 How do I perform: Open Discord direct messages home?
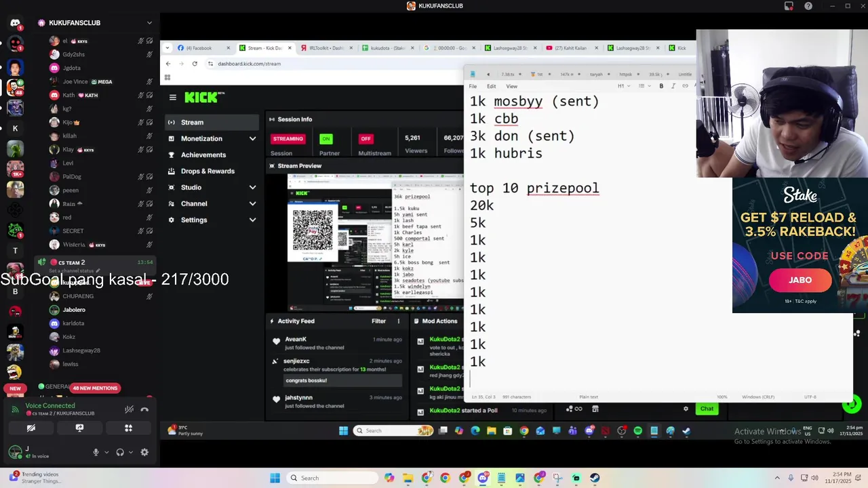click(x=15, y=23)
